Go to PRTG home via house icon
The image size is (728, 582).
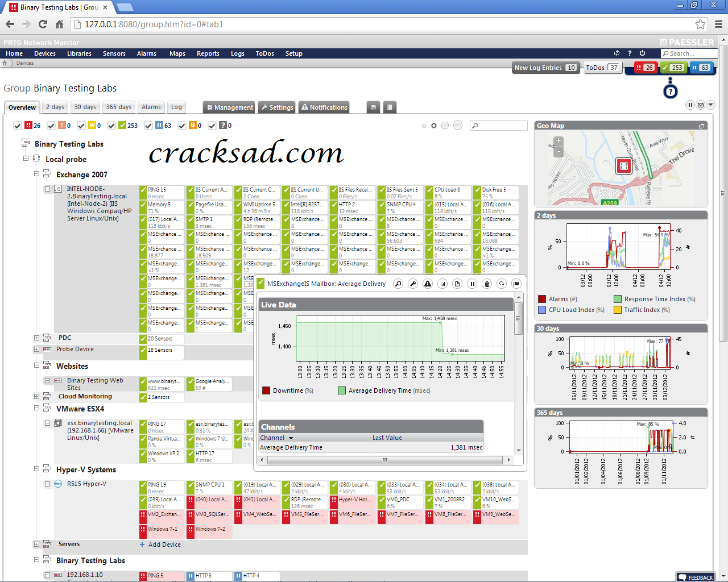click(5, 63)
